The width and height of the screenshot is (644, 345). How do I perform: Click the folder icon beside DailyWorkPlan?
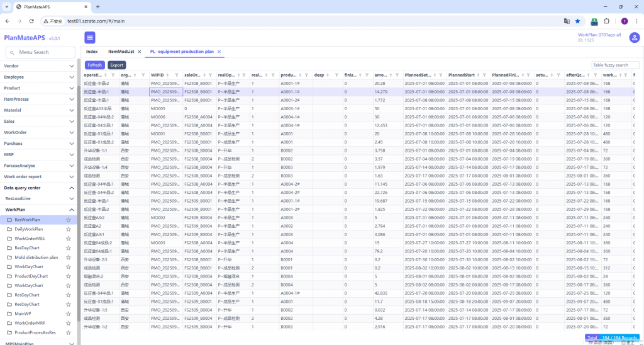(9, 229)
